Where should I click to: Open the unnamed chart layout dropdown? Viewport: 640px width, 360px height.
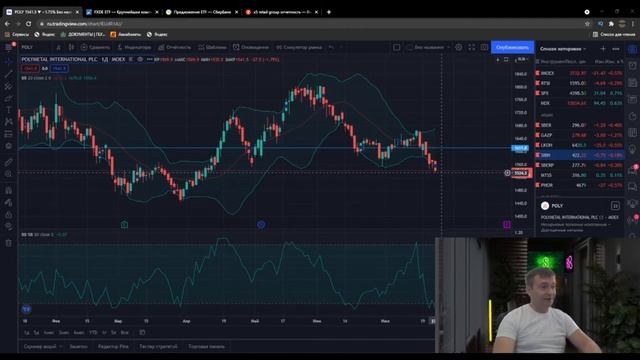pos(428,47)
